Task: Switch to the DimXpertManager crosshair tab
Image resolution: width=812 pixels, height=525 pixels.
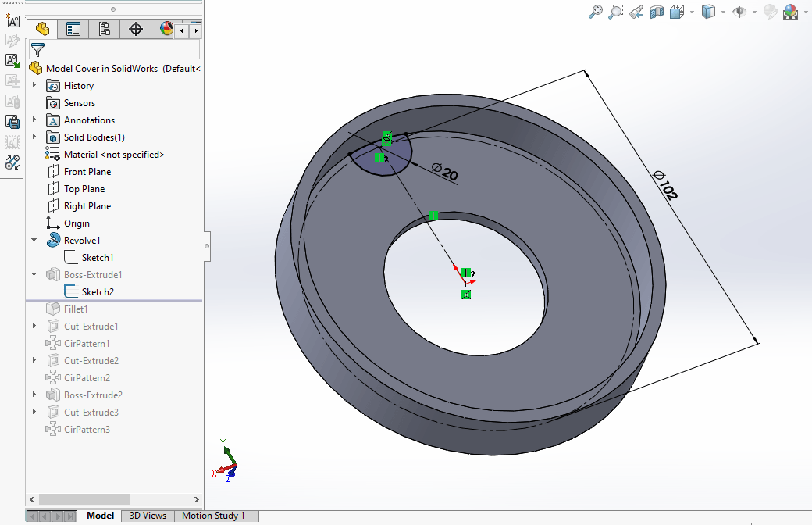Action: [136, 30]
